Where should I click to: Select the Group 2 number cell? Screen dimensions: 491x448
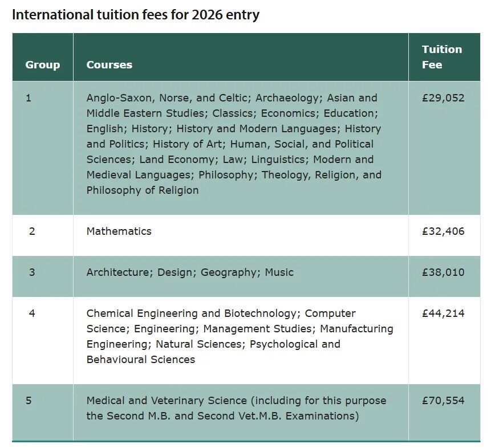click(x=32, y=231)
